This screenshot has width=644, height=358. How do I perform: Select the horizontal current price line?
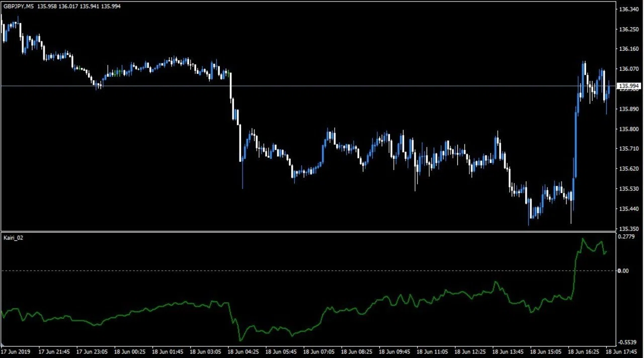click(x=308, y=86)
